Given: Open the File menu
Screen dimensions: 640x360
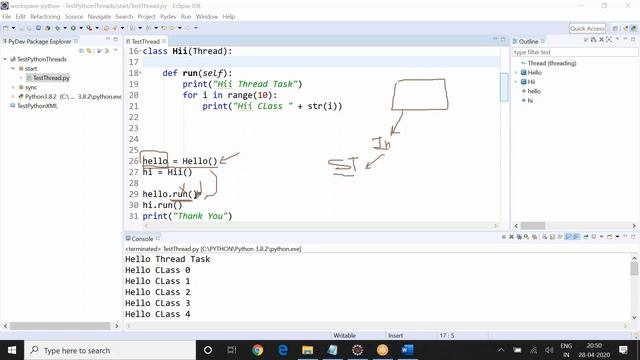Looking at the screenshot, I should pos(7,16).
